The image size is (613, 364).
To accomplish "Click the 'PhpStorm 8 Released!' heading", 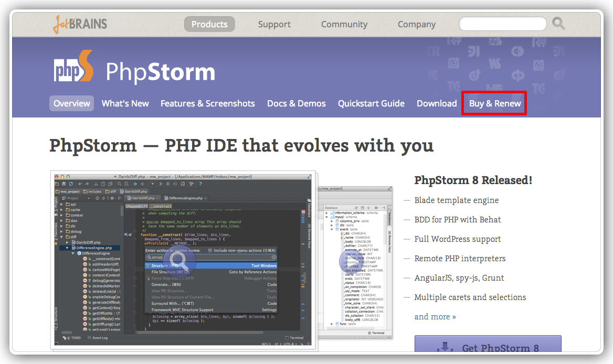I will [473, 180].
